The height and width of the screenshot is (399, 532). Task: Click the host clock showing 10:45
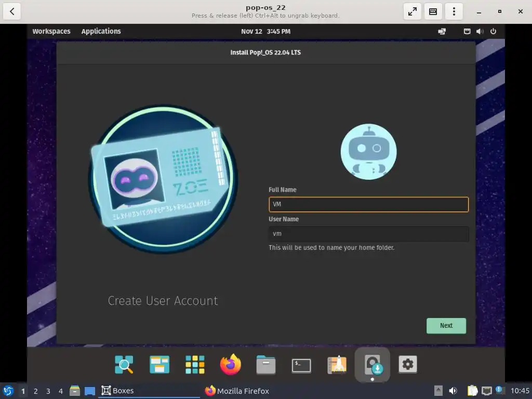[x=520, y=391]
